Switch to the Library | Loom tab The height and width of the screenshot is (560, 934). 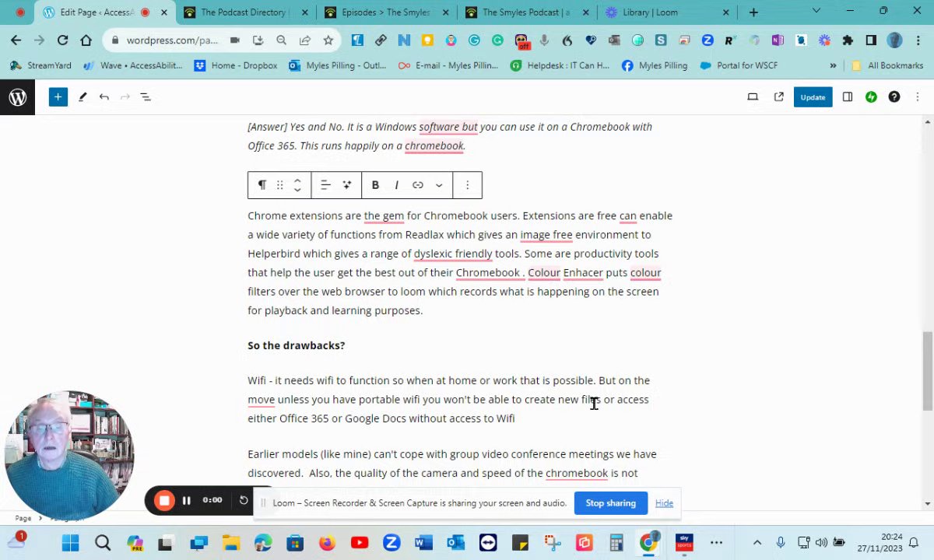tap(667, 12)
